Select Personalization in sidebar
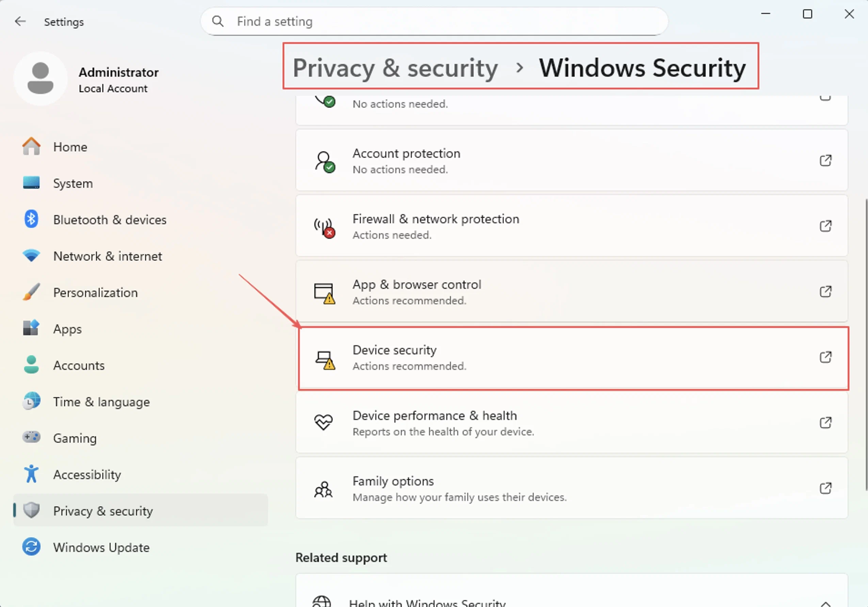The width and height of the screenshot is (868, 607). 140,292
